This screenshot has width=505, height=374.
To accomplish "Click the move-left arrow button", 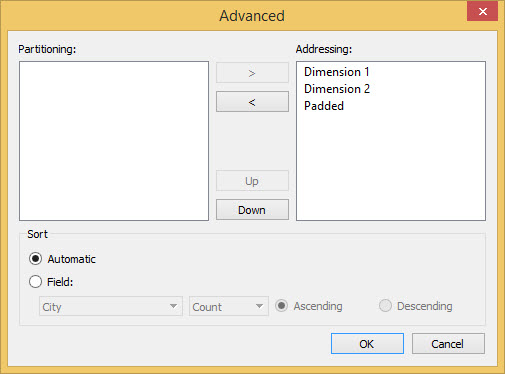I will (252, 102).
